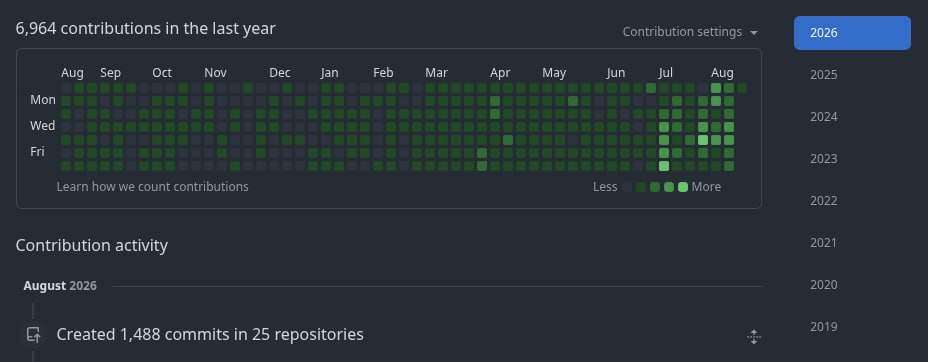Click the 'Created 1,488 commits in 25 repositories' heading
The image size is (928, 362).
coord(210,335)
